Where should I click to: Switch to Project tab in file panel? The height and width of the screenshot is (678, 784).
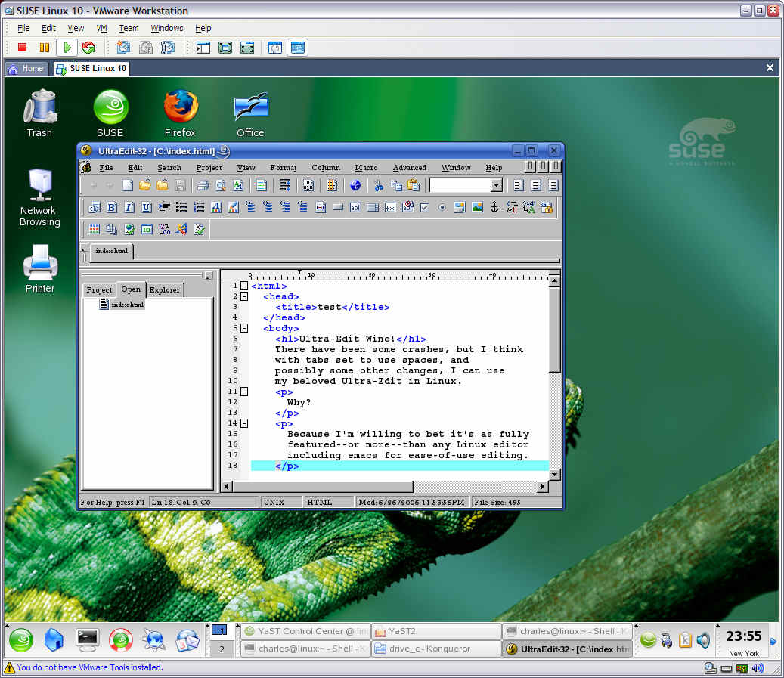(99, 290)
